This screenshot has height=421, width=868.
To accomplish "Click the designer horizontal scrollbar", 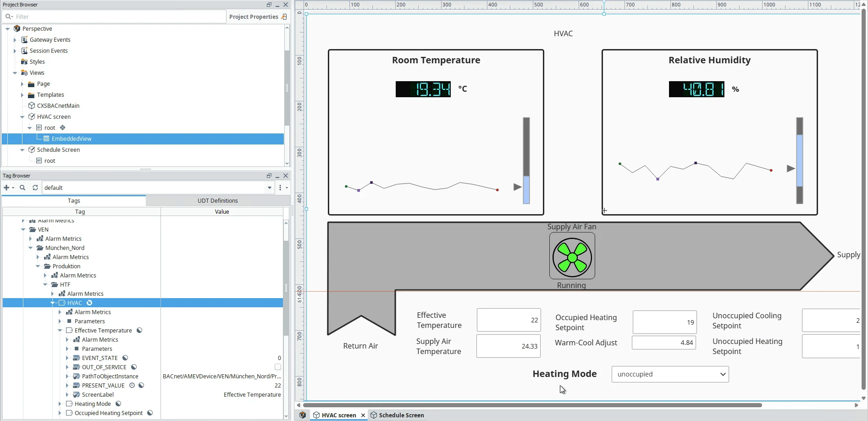I will pos(532,405).
